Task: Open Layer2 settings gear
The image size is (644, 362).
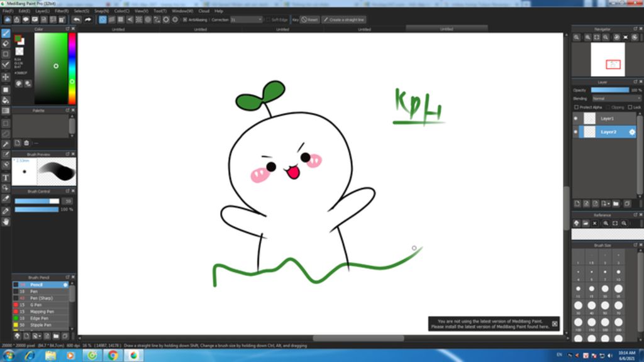Action: tap(632, 132)
